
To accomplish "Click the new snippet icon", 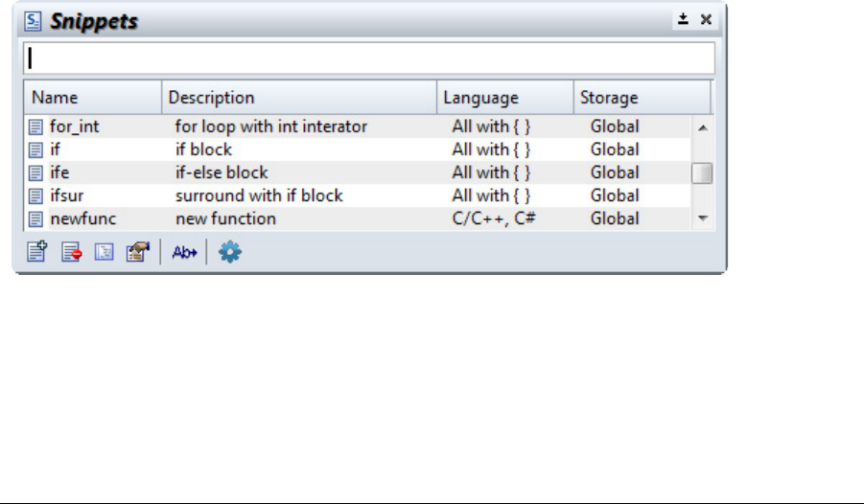I will (x=35, y=254).
